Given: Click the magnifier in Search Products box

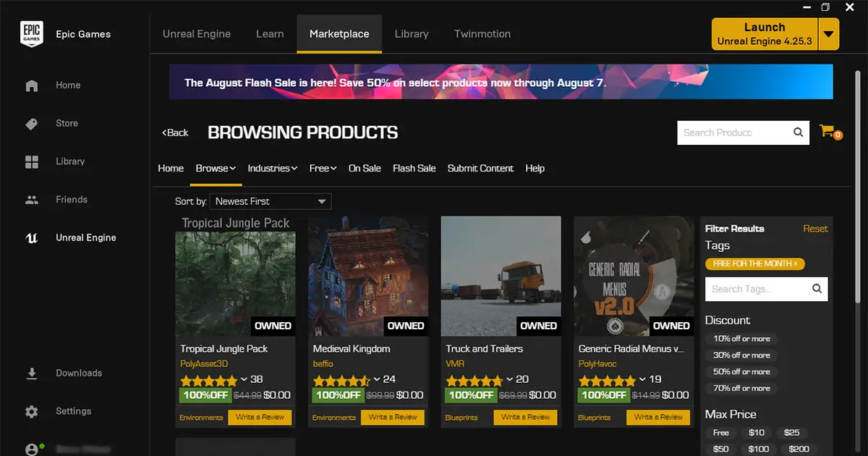Looking at the screenshot, I should (x=799, y=132).
